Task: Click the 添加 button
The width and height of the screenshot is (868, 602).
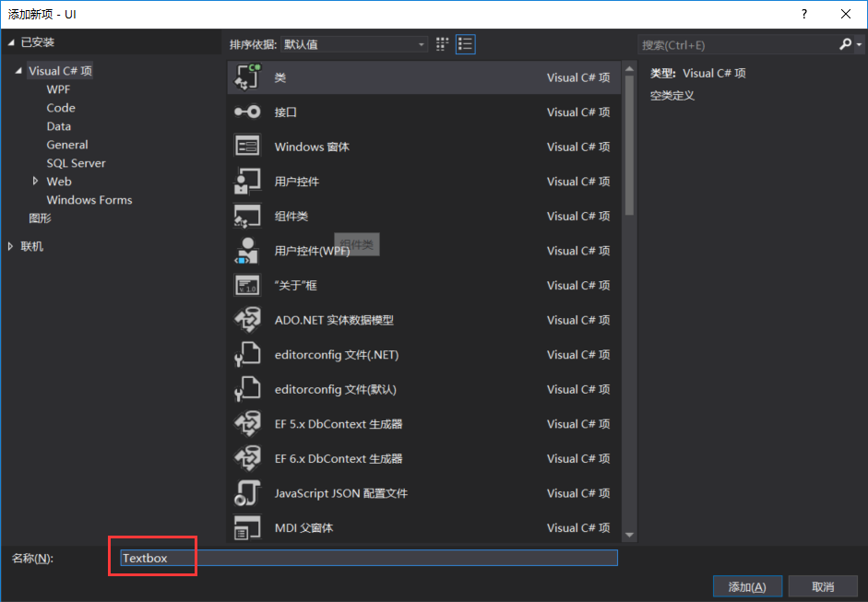Action: coord(747,585)
